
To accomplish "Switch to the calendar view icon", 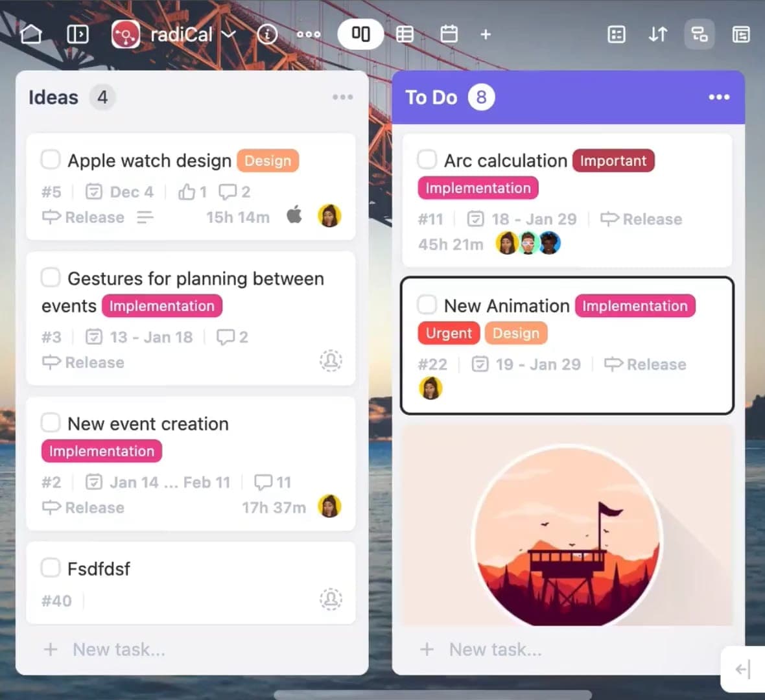I will tap(449, 34).
